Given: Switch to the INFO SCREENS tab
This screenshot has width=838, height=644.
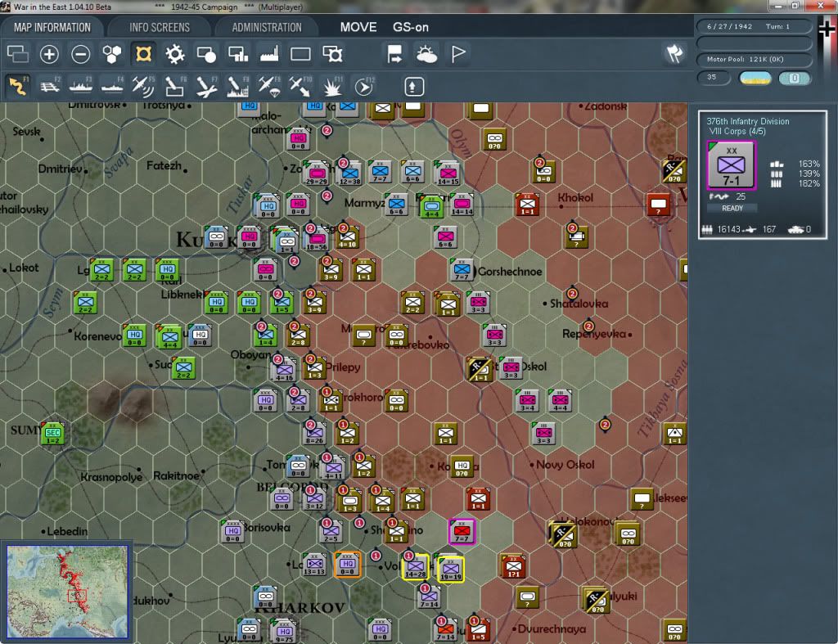Looking at the screenshot, I should coord(160,27).
